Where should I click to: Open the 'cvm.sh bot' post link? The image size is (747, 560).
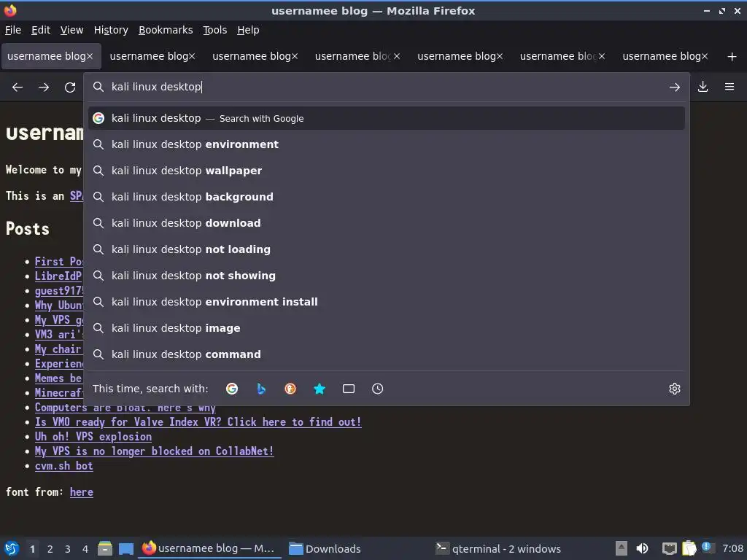click(x=64, y=466)
